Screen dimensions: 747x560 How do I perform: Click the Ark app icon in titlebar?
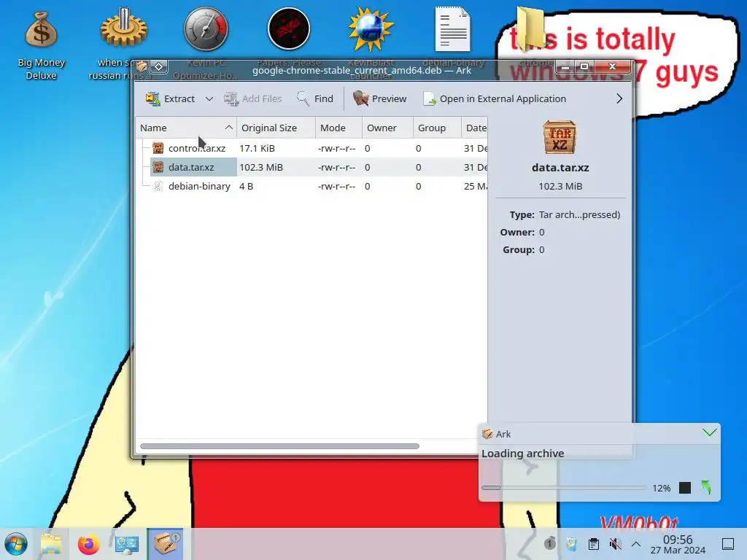[142, 66]
